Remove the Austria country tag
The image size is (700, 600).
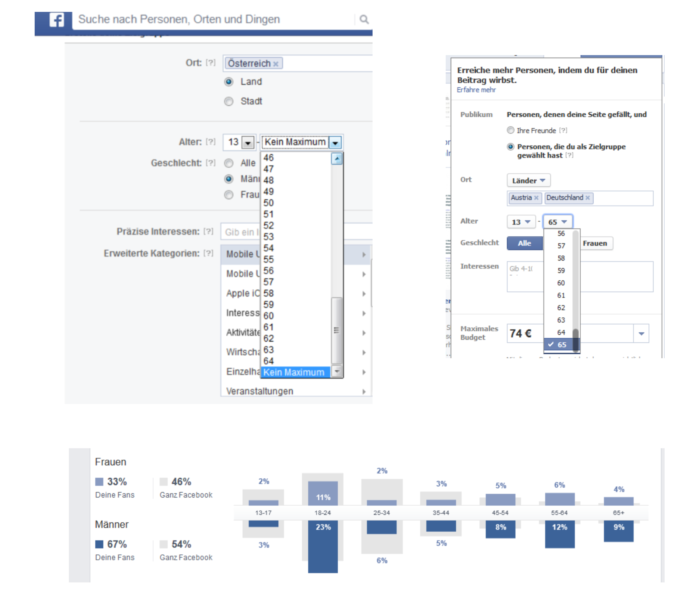coord(536,198)
